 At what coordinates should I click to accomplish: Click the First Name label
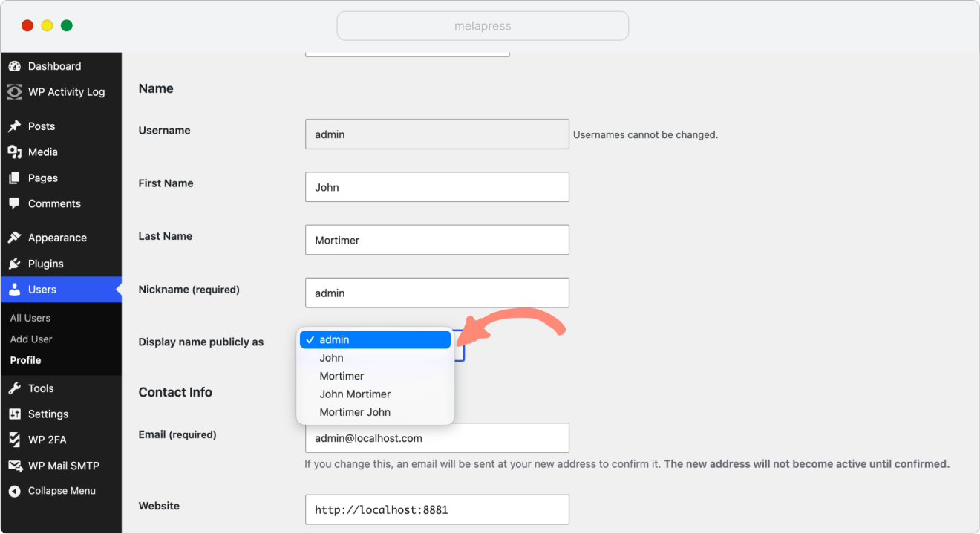pos(166,183)
